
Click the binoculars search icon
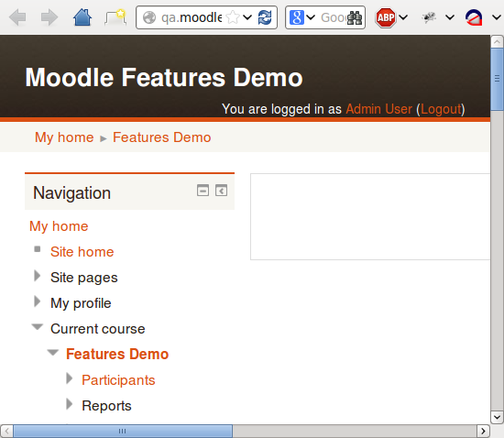tap(355, 17)
